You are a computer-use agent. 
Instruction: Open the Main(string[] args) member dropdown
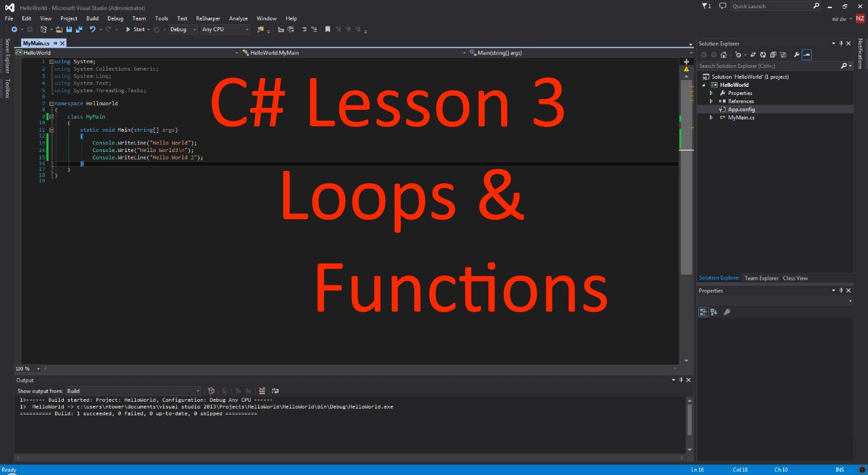coord(580,52)
